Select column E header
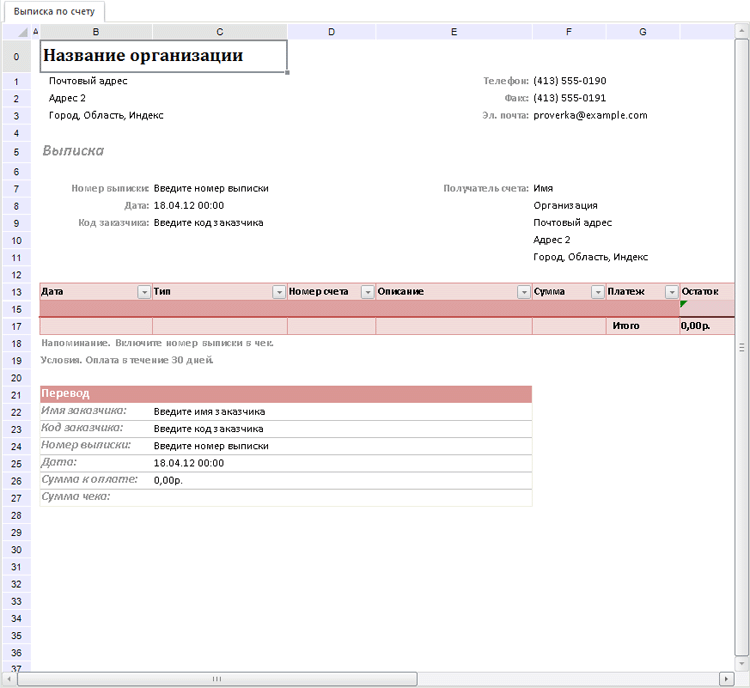Viewport: 750px width, 688px height. click(x=454, y=32)
